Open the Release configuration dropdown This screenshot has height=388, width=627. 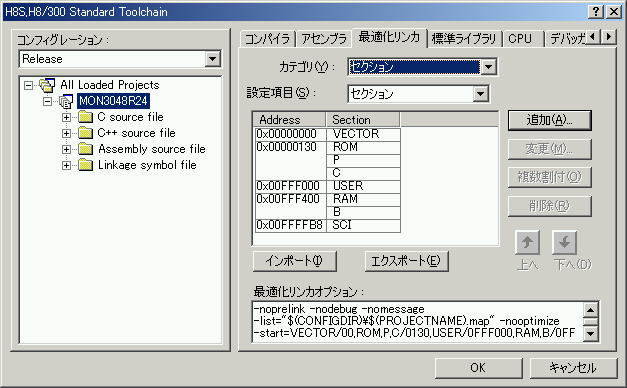(212, 59)
